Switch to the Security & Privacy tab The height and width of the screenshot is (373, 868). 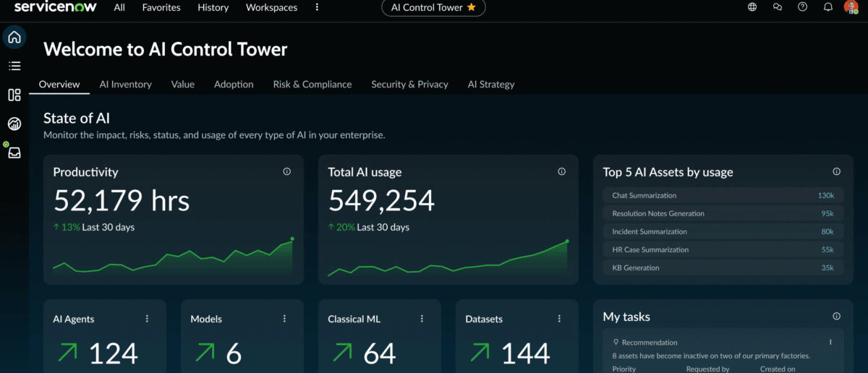pyautogui.click(x=410, y=84)
